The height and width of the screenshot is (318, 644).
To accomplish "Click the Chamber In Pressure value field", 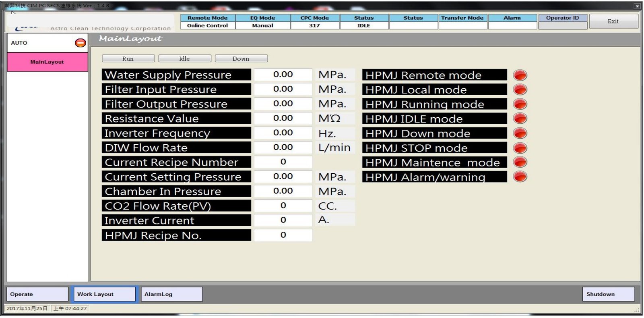I will (283, 191).
